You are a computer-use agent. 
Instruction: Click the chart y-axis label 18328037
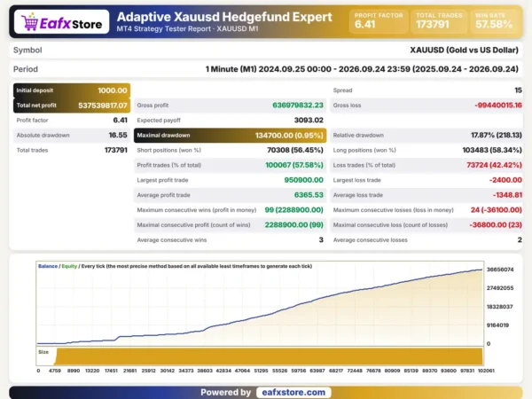click(500, 307)
